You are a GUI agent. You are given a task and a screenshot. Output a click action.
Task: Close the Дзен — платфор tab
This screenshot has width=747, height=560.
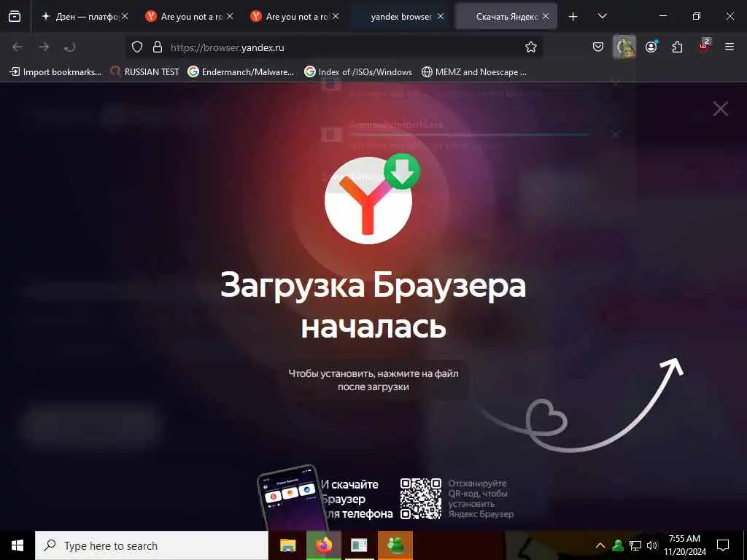[x=125, y=16]
